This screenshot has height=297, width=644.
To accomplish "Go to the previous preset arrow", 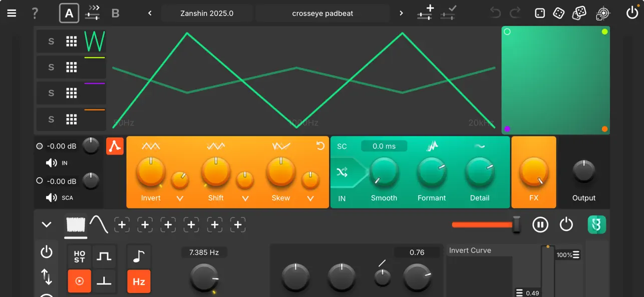I will 150,13.
